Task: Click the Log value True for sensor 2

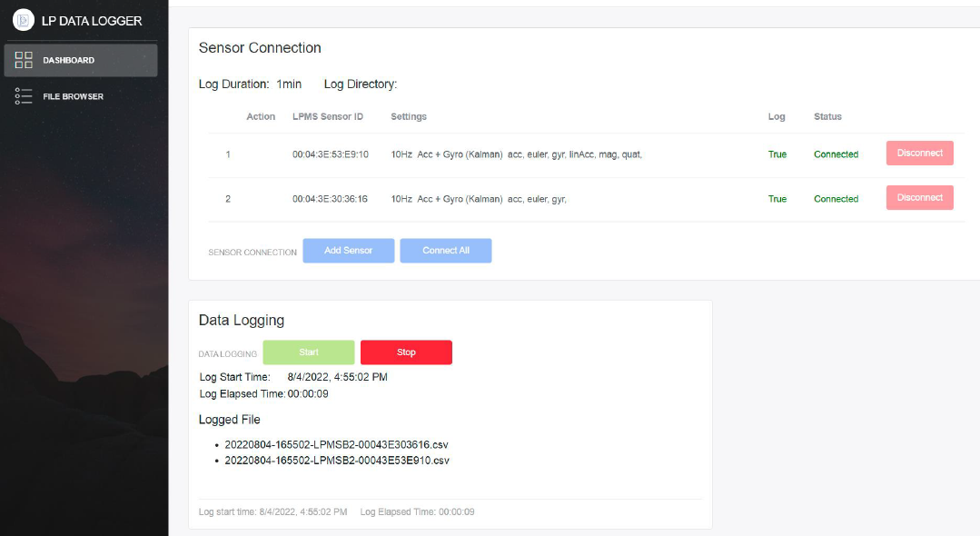Action: pyautogui.click(x=777, y=199)
